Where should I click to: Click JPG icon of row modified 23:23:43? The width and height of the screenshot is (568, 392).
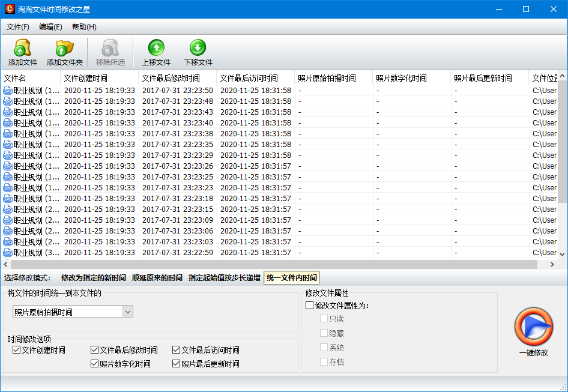pyautogui.click(x=8, y=112)
